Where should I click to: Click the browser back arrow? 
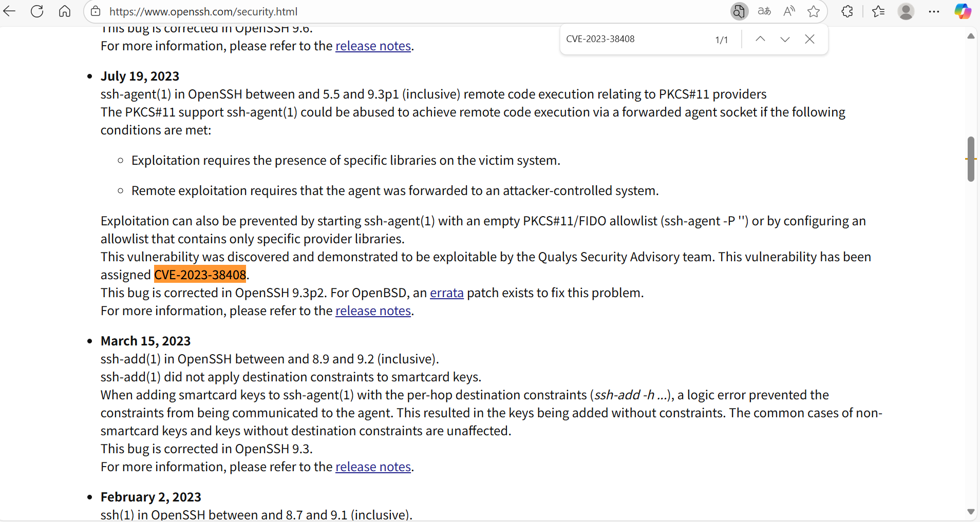coord(10,11)
